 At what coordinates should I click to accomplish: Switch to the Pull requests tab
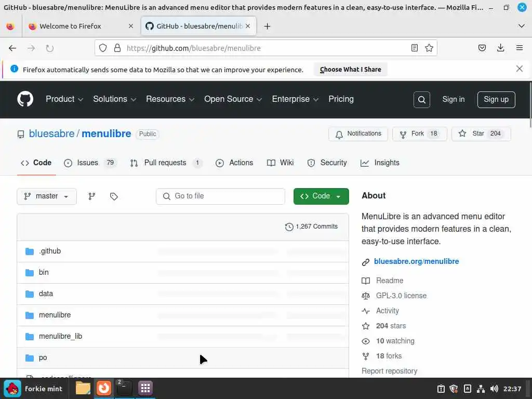pos(166,163)
